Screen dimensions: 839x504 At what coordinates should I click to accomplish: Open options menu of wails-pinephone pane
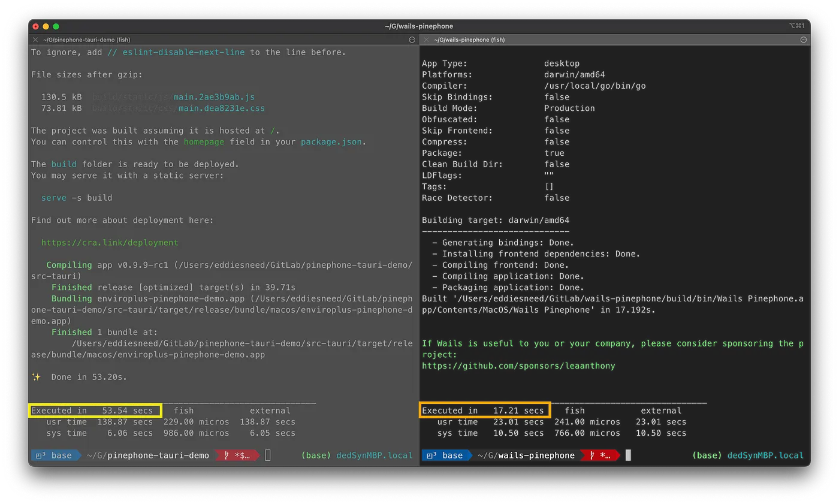point(804,40)
